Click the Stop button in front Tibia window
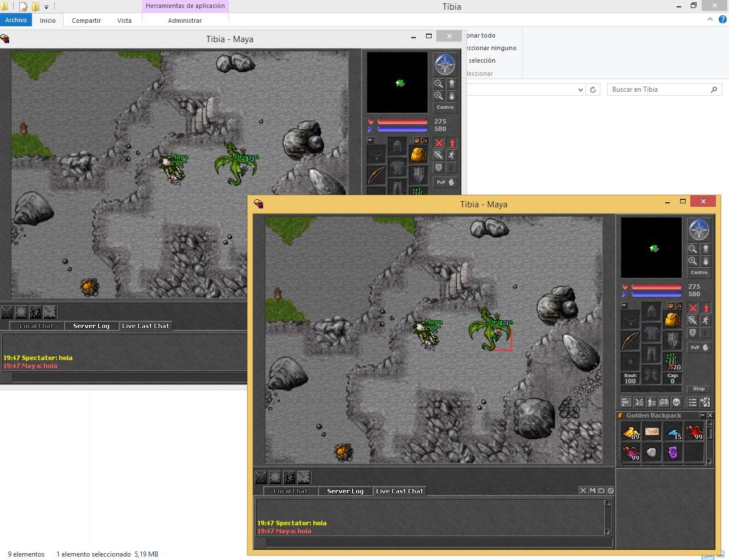The height and width of the screenshot is (560, 737). click(699, 389)
